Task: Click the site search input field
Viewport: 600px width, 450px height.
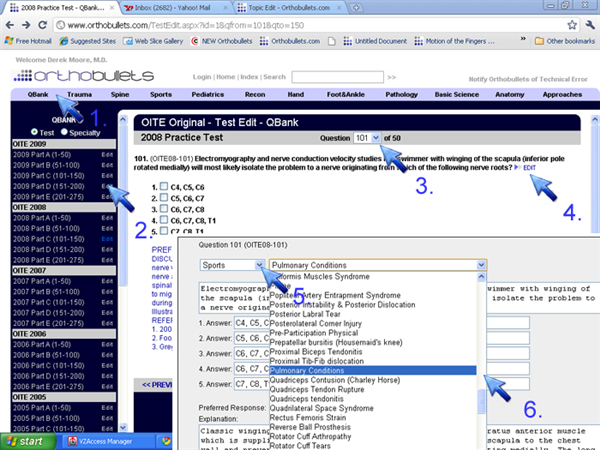Action: pyautogui.click(x=338, y=77)
